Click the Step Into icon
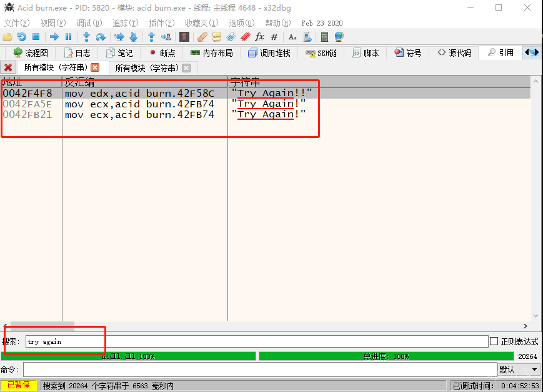 pyautogui.click(x=87, y=37)
